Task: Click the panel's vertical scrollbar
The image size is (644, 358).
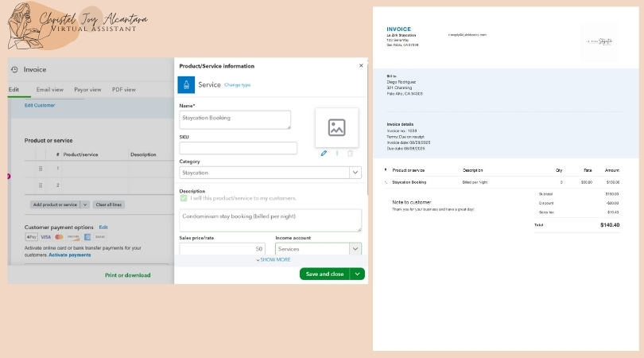Action: [367, 131]
